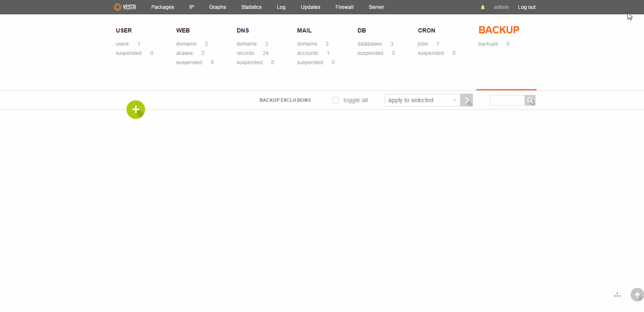
Task: Click the search magnifier icon
Action: 530,100
